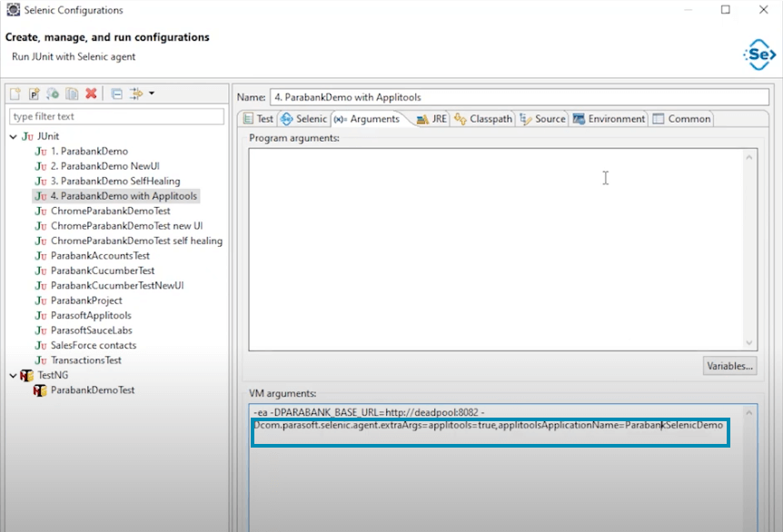Switch to the Test tab
The width and height of the screenshot is (783, 532).
(259, 119)
